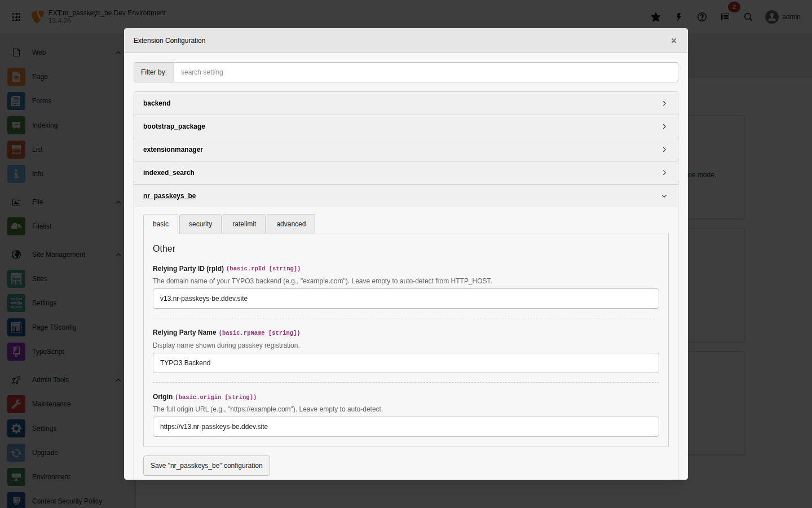The height and width of the screenshot is (508, 812).
Task: Click the Forms label in sidebar
Action: point(42,101)
